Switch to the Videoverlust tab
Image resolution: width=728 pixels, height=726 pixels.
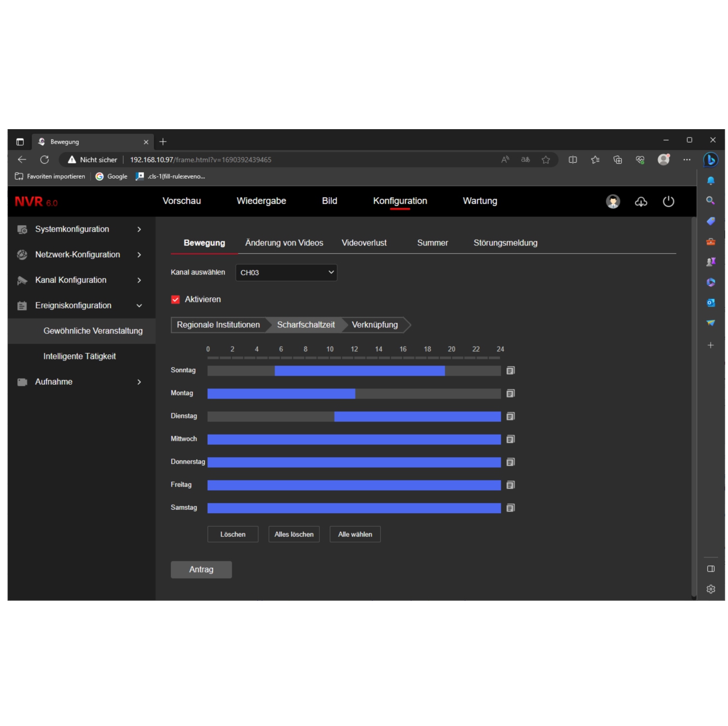(364, 243)
